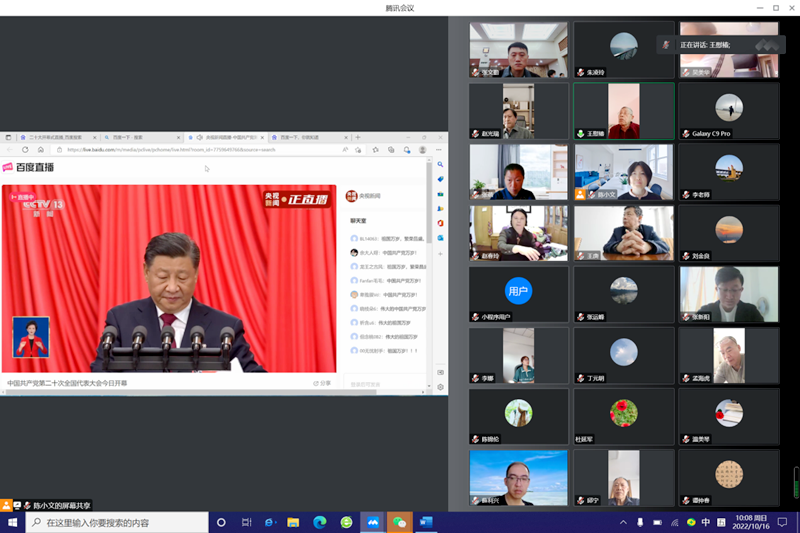Click the 百度直播 logo
The height and width of the screenshot is (533, 800).
coord(29,167)
